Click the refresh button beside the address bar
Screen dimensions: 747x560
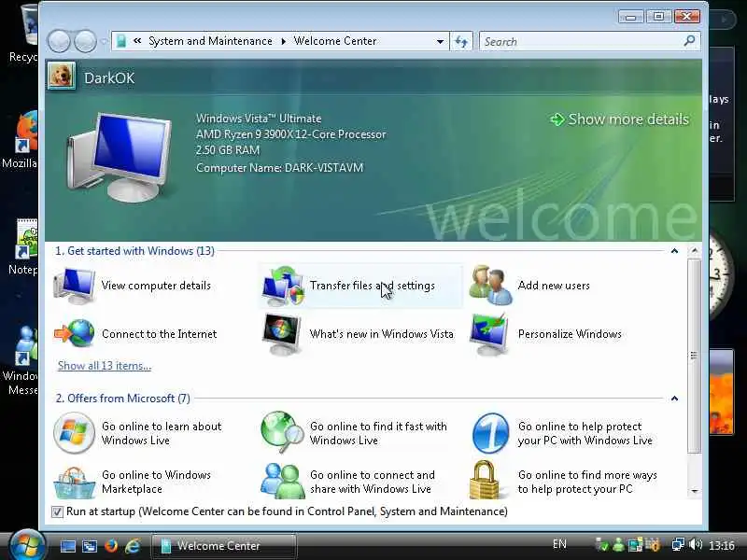point(461,41)
